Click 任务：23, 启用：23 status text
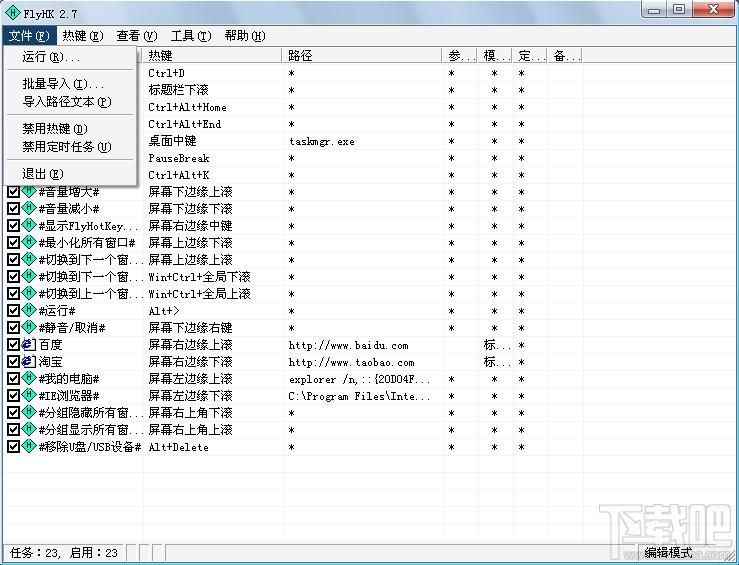The height and width of the screenshot is (565, 739). (64, 552)
